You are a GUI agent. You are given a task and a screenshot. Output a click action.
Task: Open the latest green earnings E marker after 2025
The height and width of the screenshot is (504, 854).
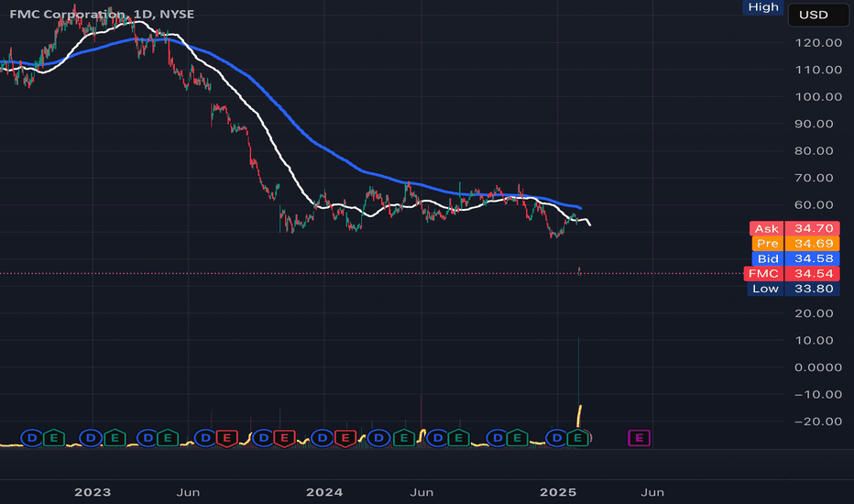[578, 437]
